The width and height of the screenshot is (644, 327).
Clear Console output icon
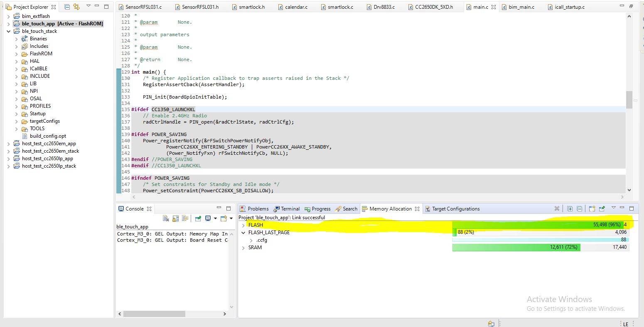(x=166, y=218)
